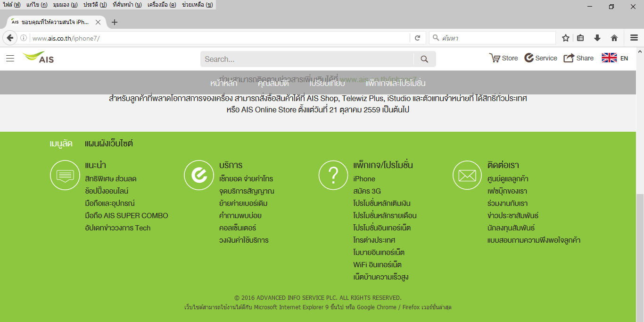Open a new tab with plus button
The height and width of the screenshot is (322, 644).
(115, 22)
